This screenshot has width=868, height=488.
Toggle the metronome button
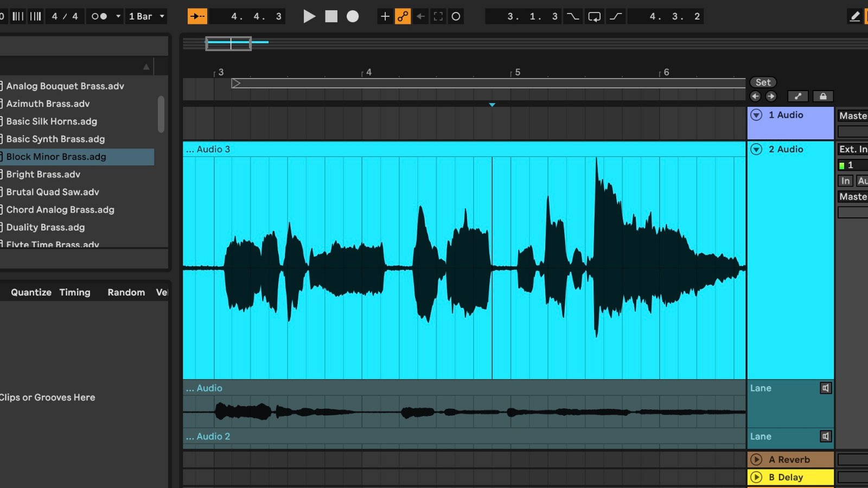click(x=99, y=16)
